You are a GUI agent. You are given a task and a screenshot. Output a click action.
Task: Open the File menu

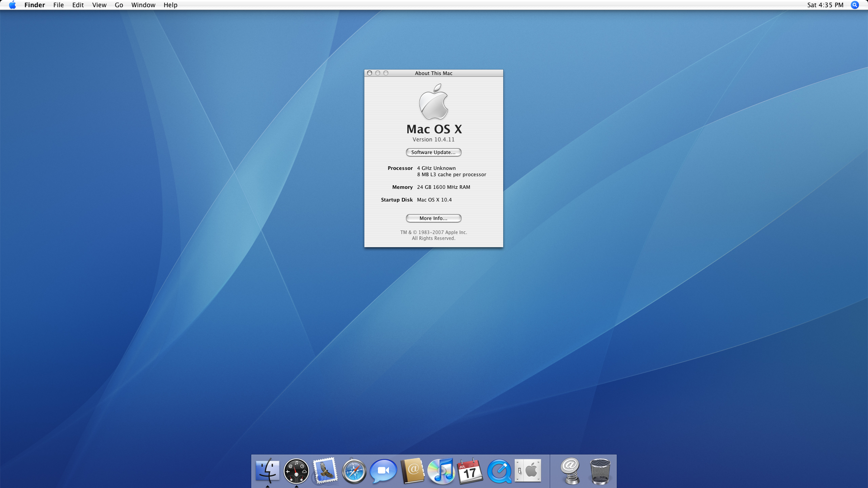[58, 5]
